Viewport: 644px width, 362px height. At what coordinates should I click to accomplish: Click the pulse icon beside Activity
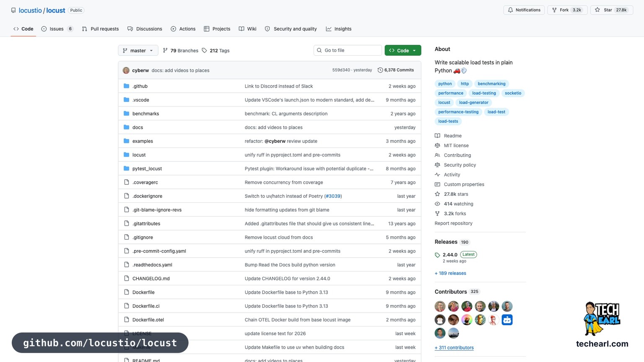[437, 175]
